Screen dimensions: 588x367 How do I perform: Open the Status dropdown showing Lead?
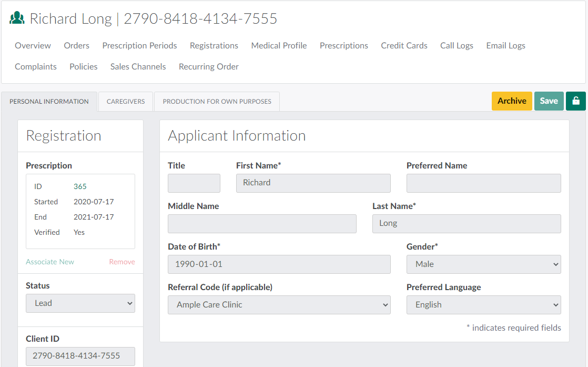coord(80,303)
